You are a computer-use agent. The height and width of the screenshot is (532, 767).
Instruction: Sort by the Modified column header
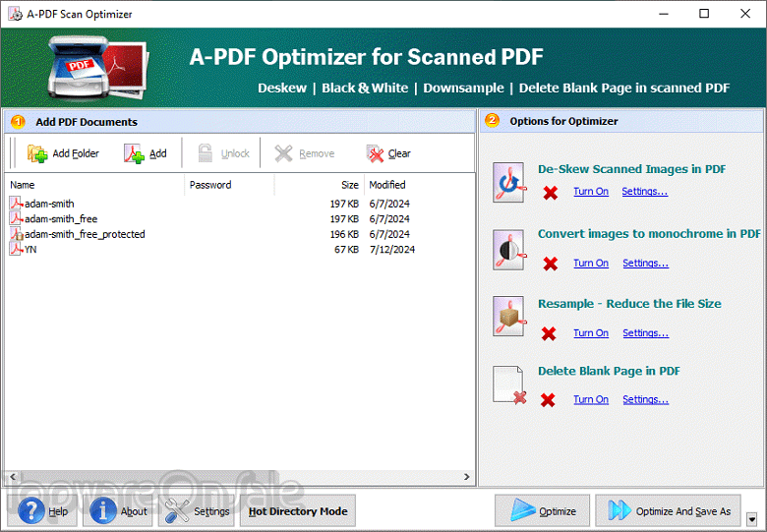coord(419,185)
